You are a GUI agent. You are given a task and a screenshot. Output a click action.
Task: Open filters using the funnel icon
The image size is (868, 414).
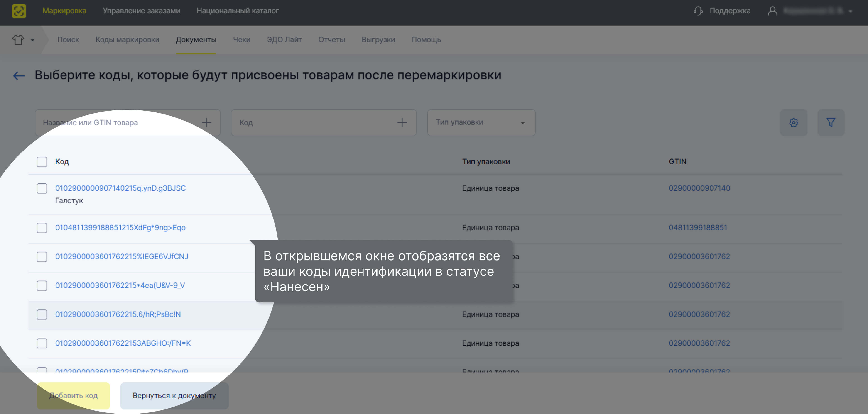click(831, 122)
